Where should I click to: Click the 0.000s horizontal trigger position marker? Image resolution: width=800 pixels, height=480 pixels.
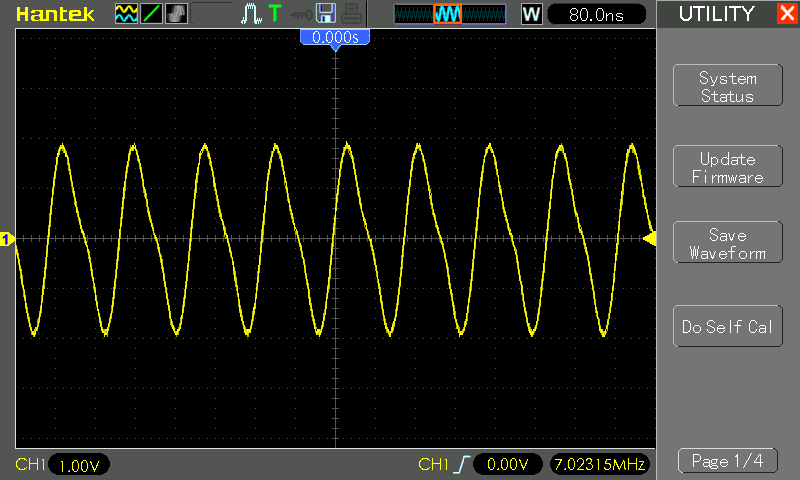335,38
